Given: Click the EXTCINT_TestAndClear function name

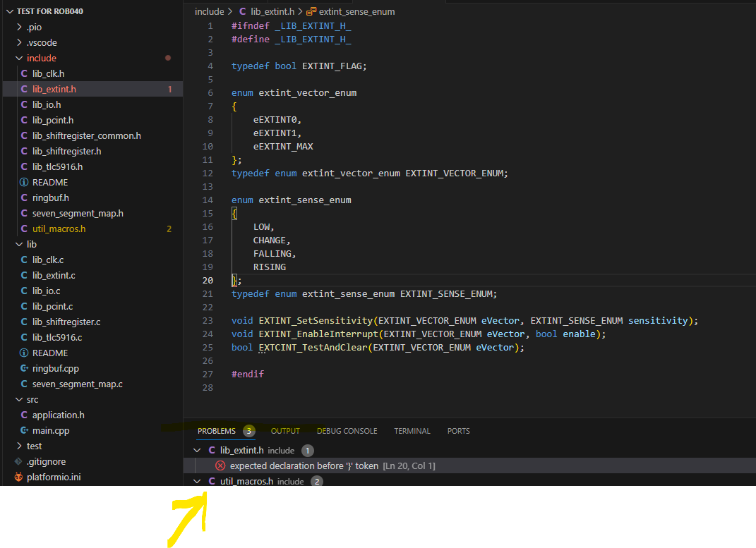Looking at the screenshot, I should [x=313, y=348].
